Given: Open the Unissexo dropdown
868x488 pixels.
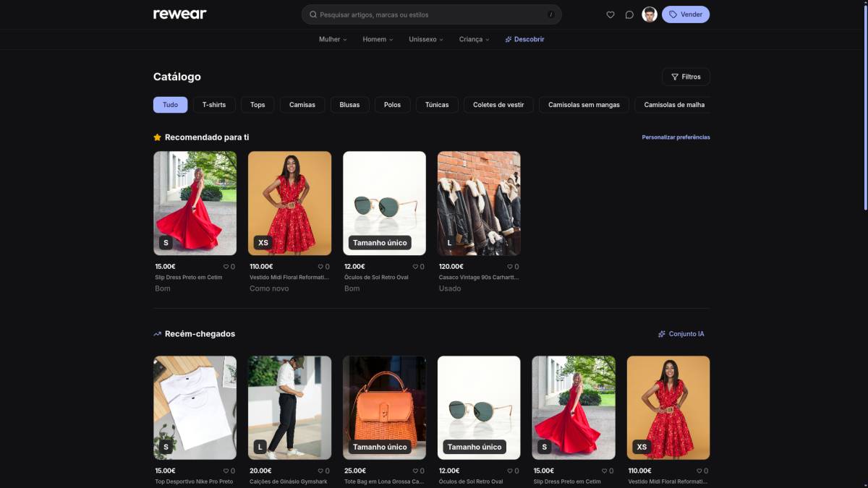Looking at the screenshot, I should pyautogui.click(x=425, y=39).
